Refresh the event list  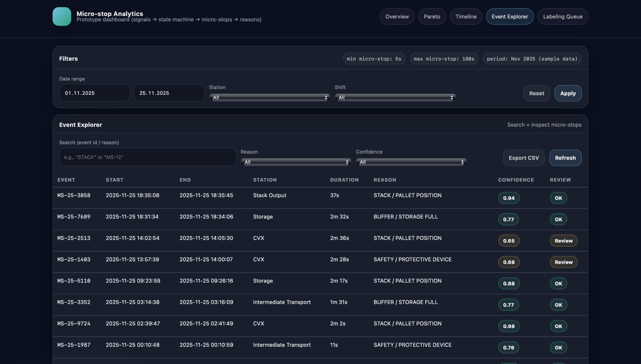pos(565,158)
